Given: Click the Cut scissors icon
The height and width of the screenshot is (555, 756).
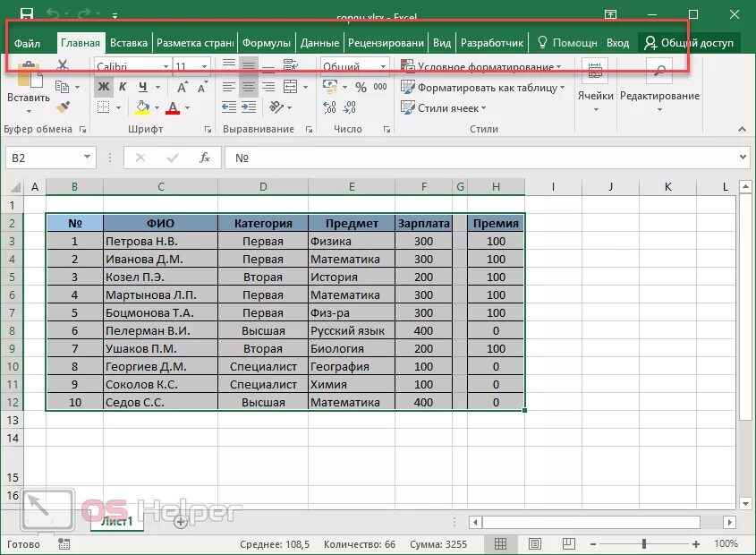Looking at the screenshot, I should coord(63,64).
